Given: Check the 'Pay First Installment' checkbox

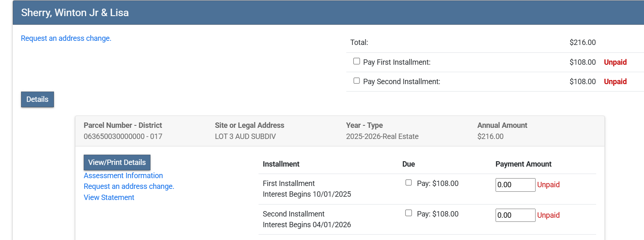Looking at the screenshot, I should click(357, 61).
